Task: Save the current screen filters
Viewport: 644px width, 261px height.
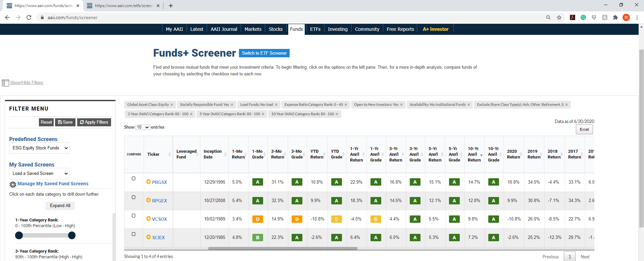Action: [65, 122]
